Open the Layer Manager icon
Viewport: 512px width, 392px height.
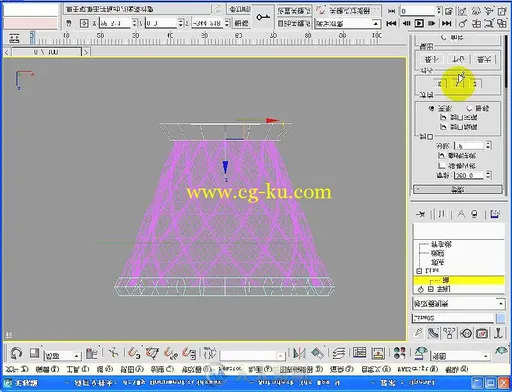coord(339,353)
